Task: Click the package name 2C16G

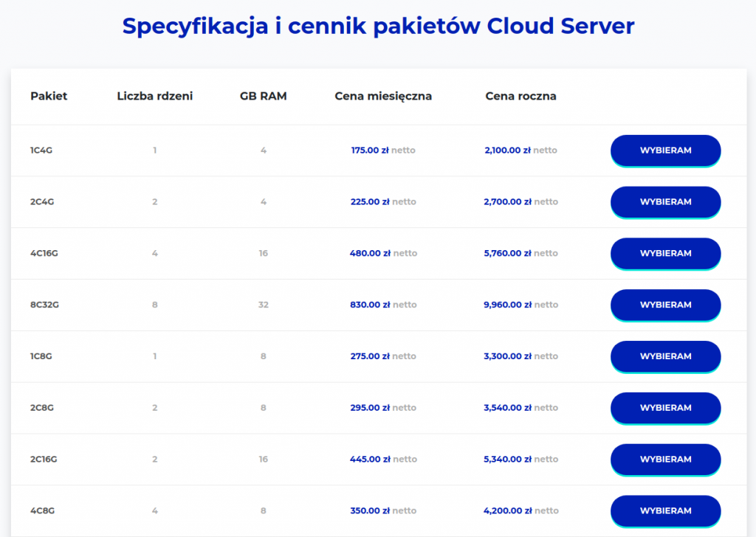Action: click(x=44, y=460)
